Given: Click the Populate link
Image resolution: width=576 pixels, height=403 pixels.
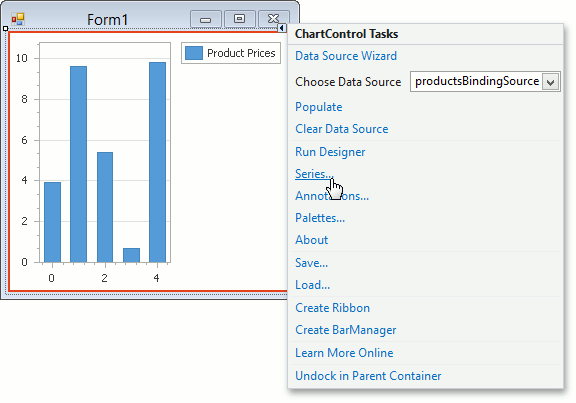Looking at the screenshot, I should coord(318,107).
